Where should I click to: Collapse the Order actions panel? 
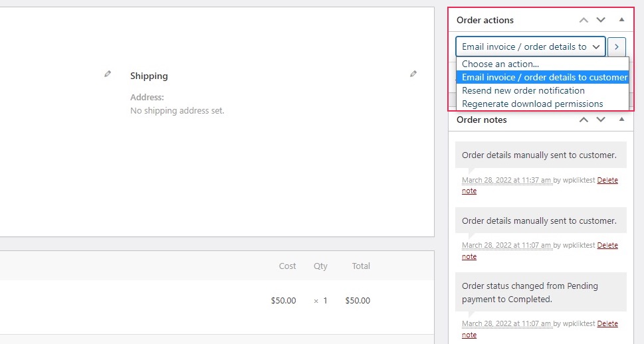click(621, 20)
